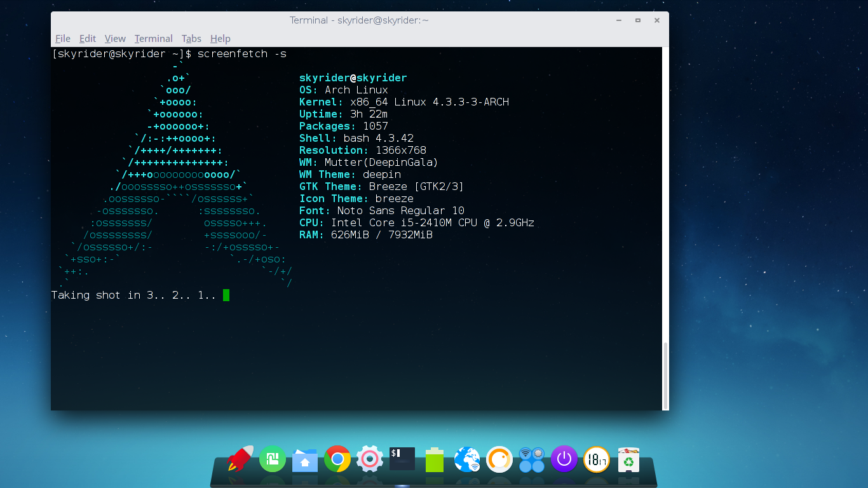Click the 'WM: Mutter(DeepinGala)' line

(x=369, y=163)
